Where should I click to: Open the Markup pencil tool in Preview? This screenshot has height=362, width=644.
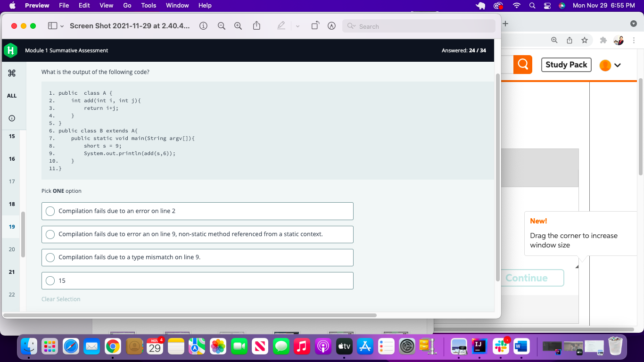click(281, 26)
